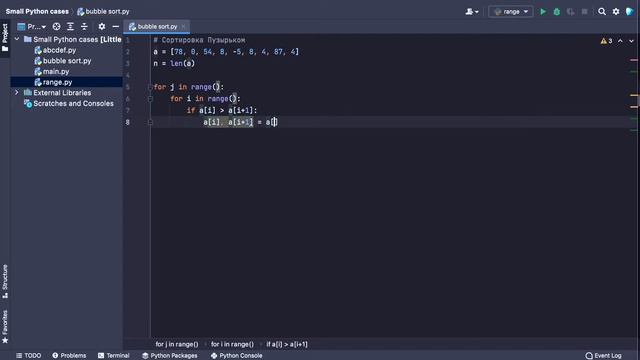Start debugging with the bug icon
This screenshot has height=360, width=640.
click(557, 12)
